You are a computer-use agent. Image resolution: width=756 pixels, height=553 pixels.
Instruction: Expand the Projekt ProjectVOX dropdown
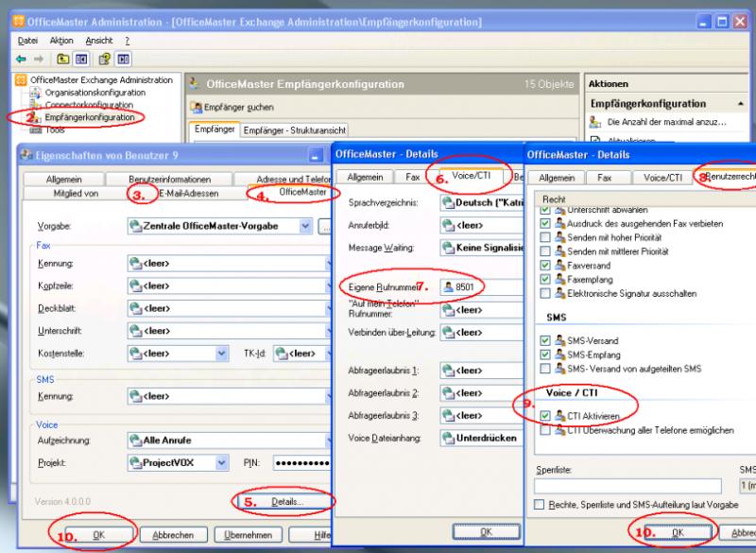(222, 462)
